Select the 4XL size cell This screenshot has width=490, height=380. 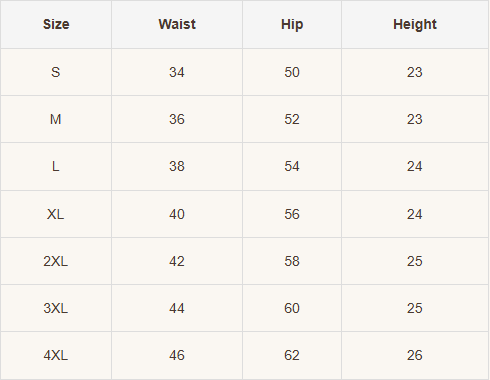click(x=56, y=355)
